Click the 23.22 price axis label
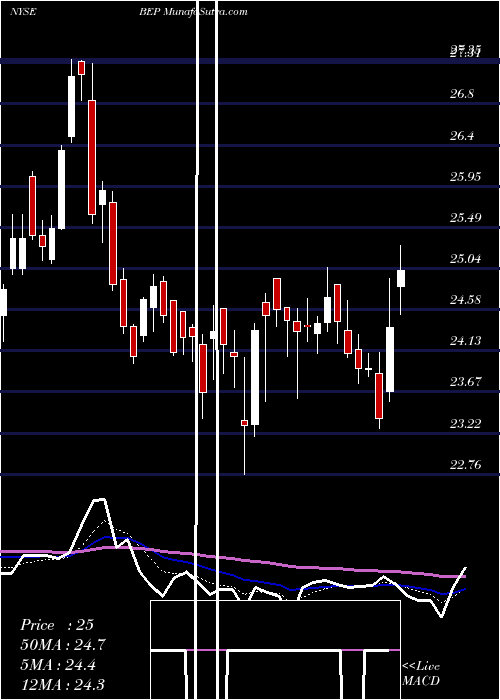The width and height of the screenshot is (500, 700). point(466,423)
